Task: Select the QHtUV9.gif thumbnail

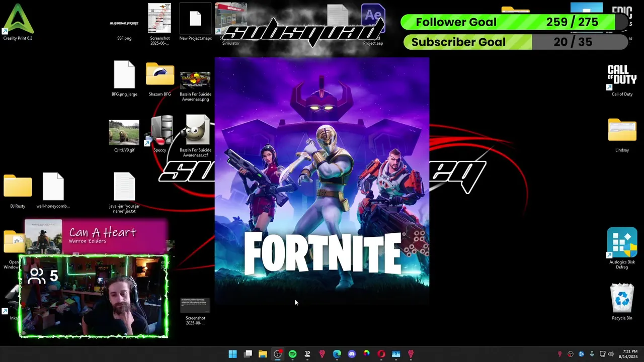Action: tap(124, 136)
